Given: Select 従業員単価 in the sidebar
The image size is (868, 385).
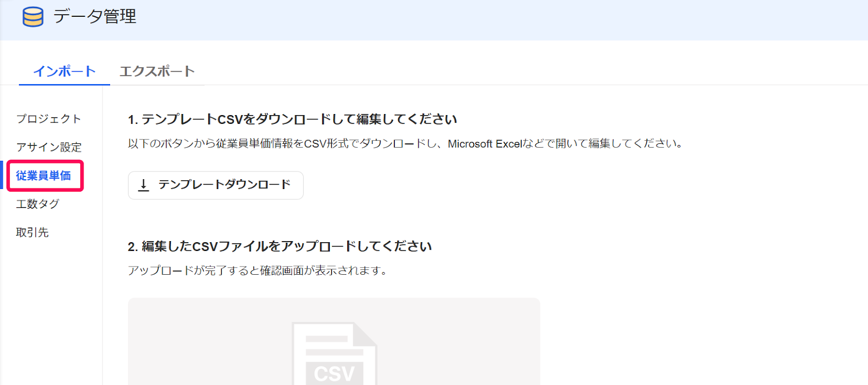Looking at the screenshot, I should 43,175.
